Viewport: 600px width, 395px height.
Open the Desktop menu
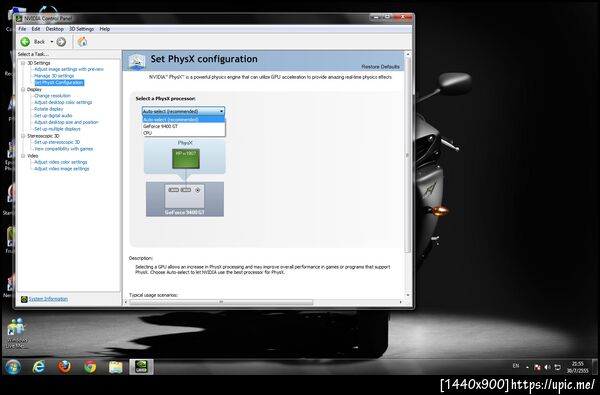click(x=54, y=29)
